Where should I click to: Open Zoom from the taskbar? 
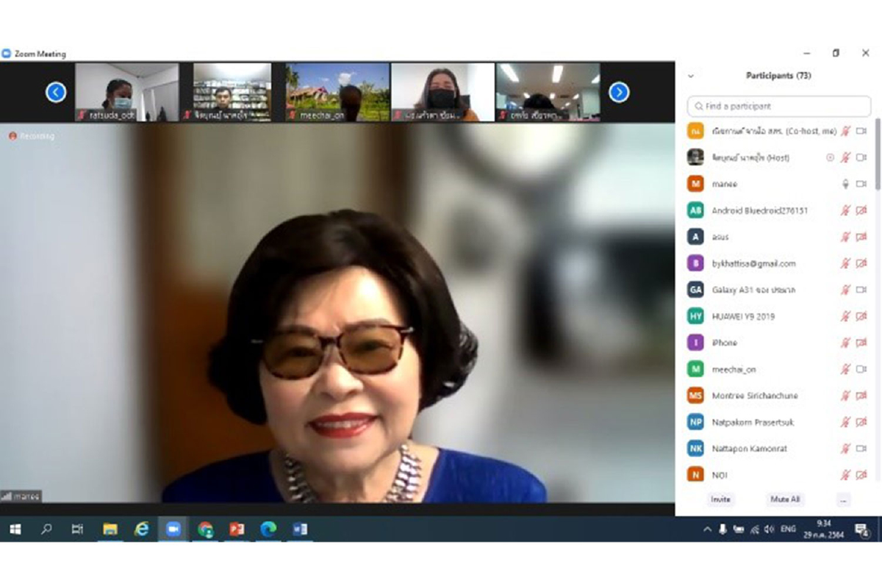tap(173, 529)
